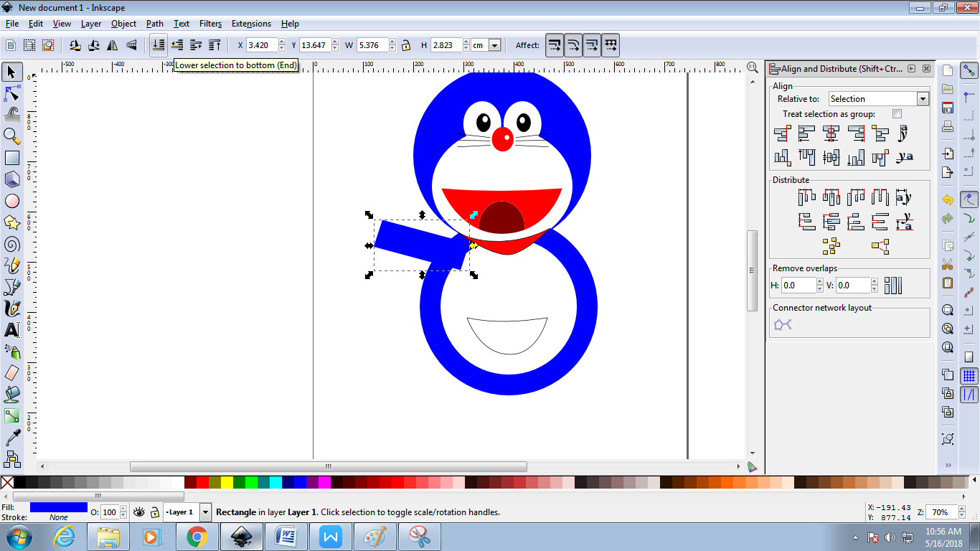Open the Extensions menu
This screenshot has height=551, width=980.
(251, 24)
